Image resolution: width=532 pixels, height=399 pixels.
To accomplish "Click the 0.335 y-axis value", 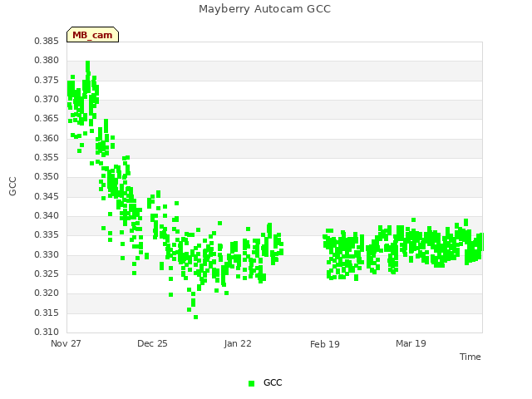I will click(47, 234).
